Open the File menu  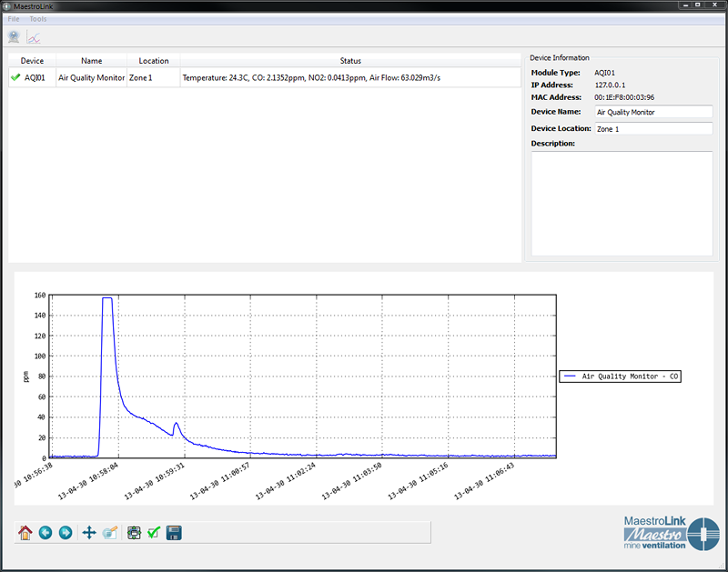[x=14, y=19]
